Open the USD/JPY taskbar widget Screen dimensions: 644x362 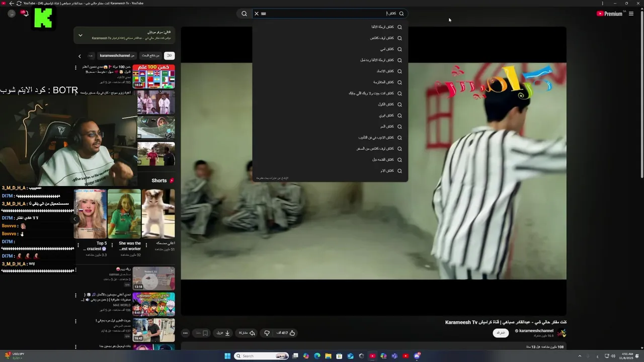tap(14, 356)
